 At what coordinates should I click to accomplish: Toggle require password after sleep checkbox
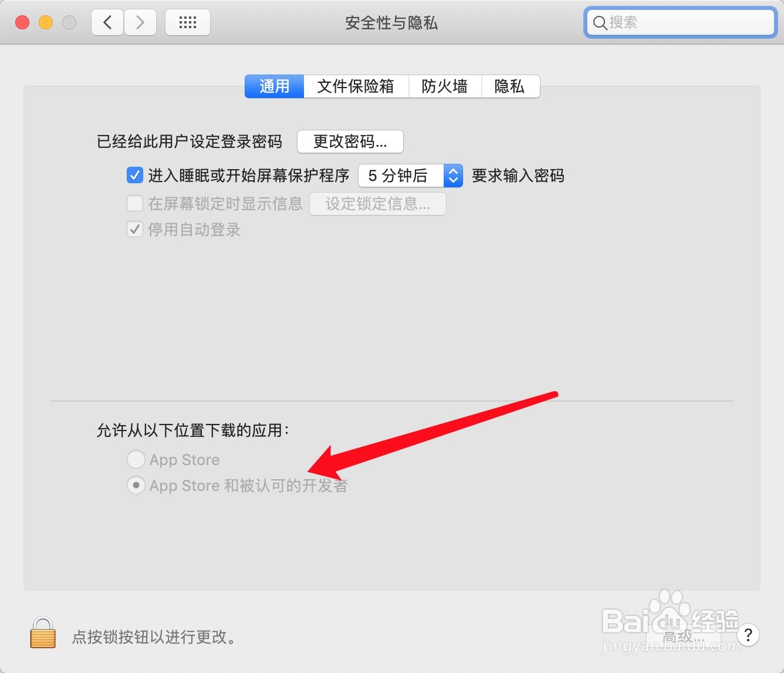pos(135,175)
